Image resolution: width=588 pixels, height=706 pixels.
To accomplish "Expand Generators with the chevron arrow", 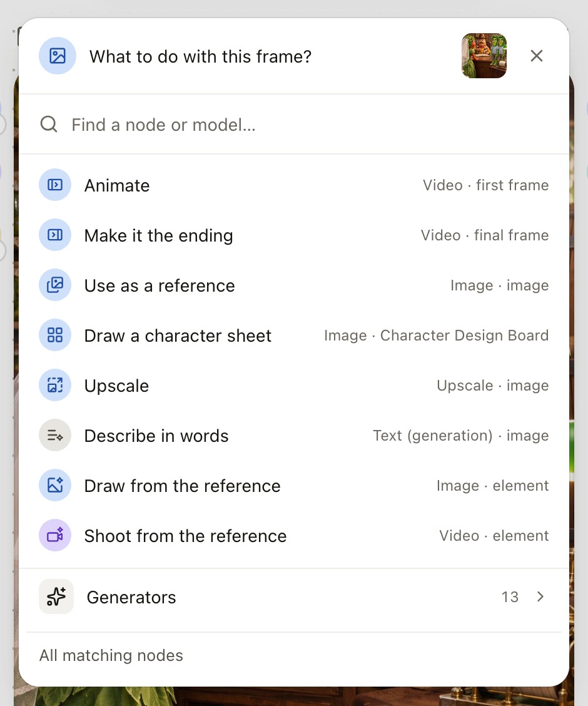I will pos(540,596).
